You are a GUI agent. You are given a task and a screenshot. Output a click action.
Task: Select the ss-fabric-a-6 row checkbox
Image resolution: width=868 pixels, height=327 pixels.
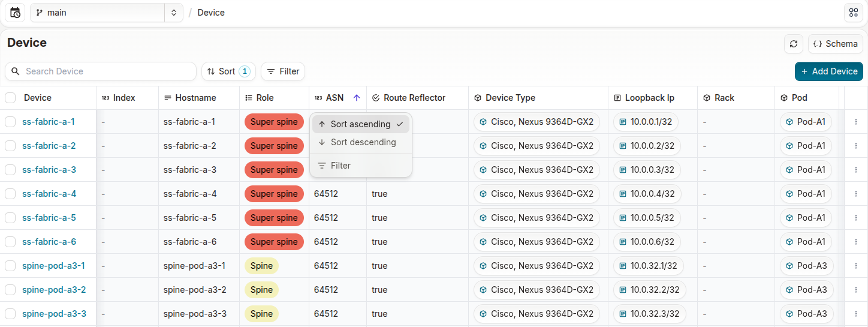[10, 242]
